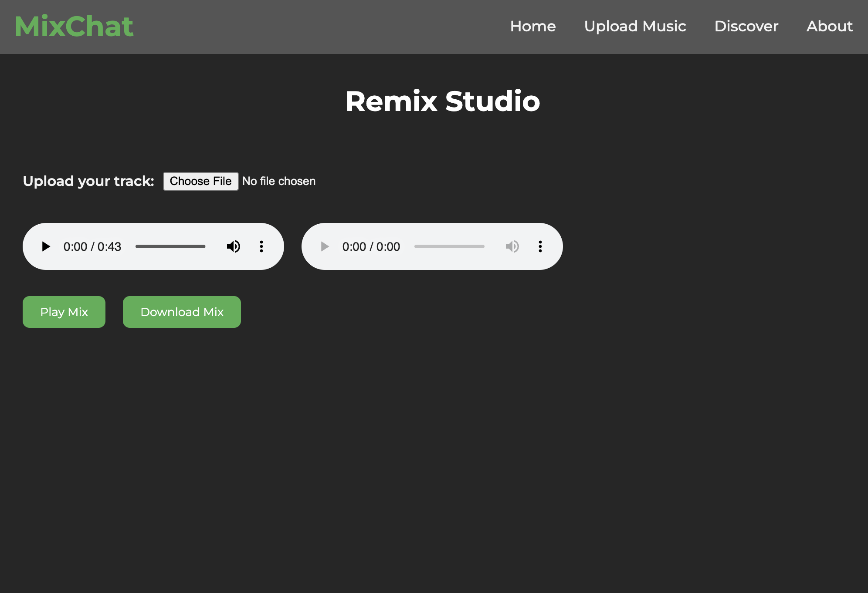Click the left player's seek bar

point(170,246)
